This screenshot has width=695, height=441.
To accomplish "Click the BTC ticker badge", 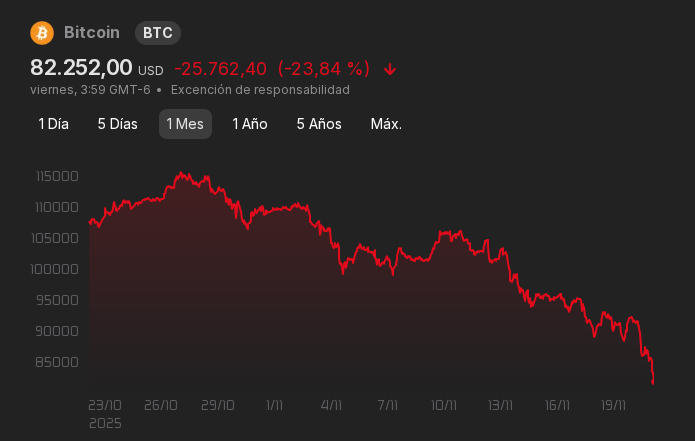I will [158, 33].
